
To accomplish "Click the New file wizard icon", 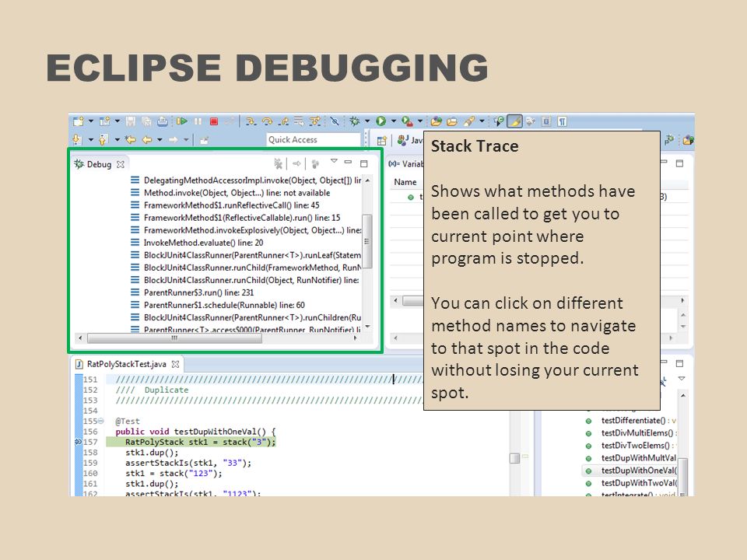I will click(78, 121).
